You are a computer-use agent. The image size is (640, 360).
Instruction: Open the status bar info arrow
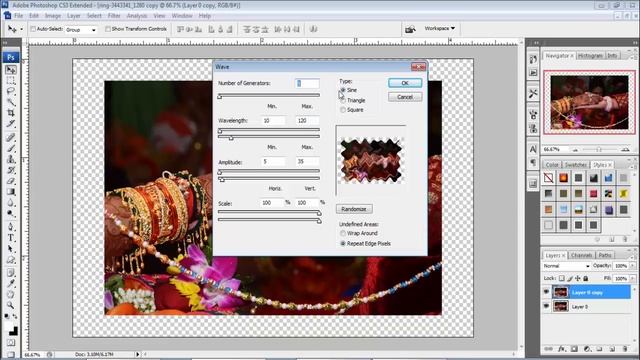138,354
